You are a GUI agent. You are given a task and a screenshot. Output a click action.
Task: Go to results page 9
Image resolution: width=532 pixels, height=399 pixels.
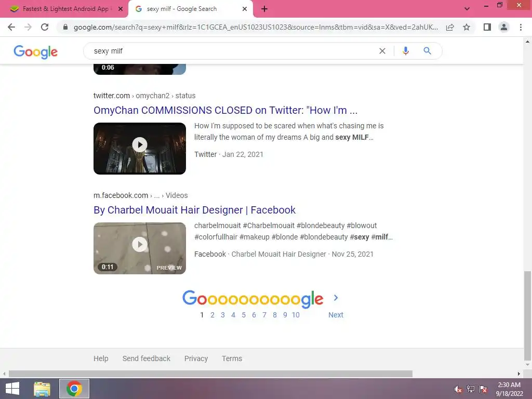tap(285, 315)
